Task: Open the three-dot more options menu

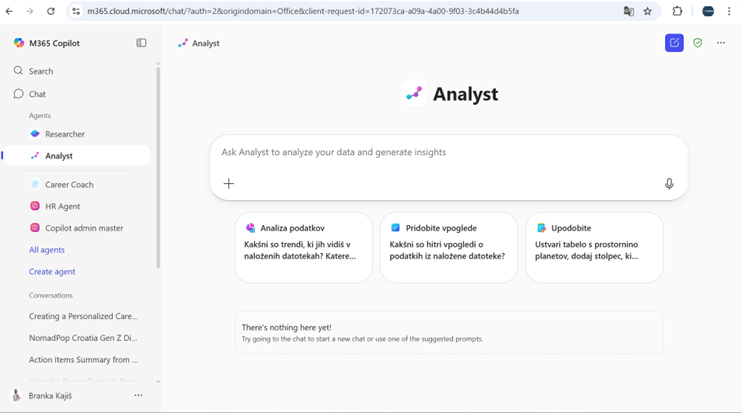Action: tap(721, 43)
